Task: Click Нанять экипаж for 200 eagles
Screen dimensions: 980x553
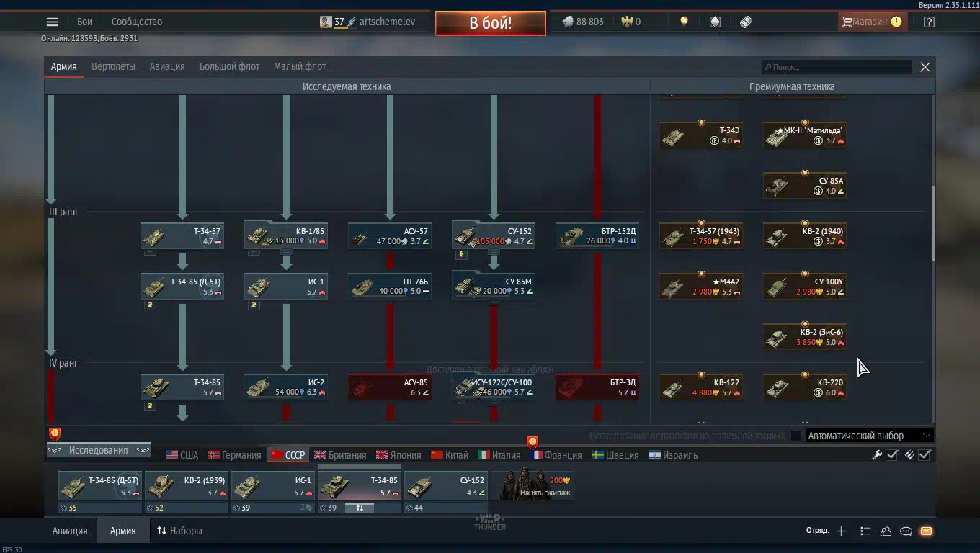Action: point(533,485)
